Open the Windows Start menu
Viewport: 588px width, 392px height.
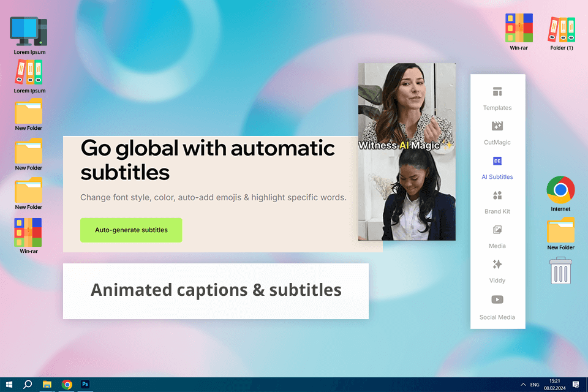click(9, 385)
